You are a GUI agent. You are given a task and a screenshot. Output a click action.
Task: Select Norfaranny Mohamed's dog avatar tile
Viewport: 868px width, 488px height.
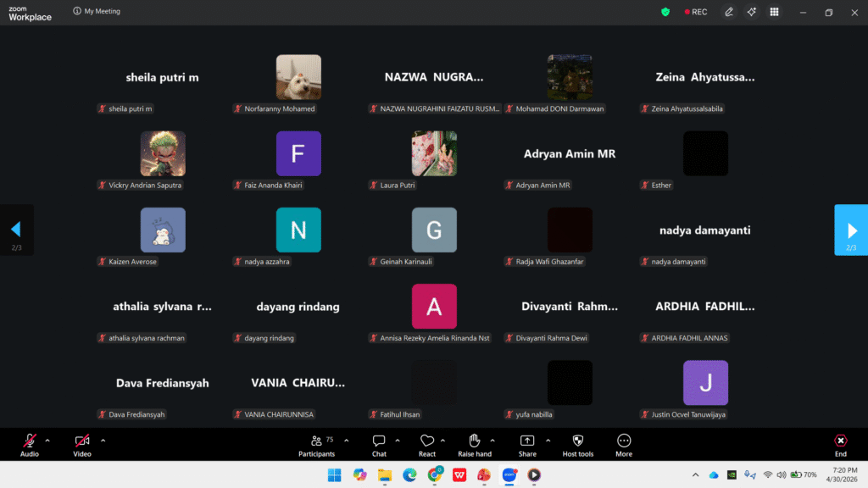click(298, 77)
